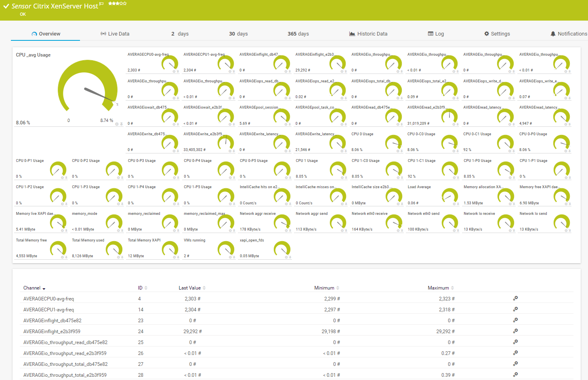Click the channel settings icon on the AVERAGECPU0-avg-freq row
This screenshot has height=380, width=588.
(515, 298)
